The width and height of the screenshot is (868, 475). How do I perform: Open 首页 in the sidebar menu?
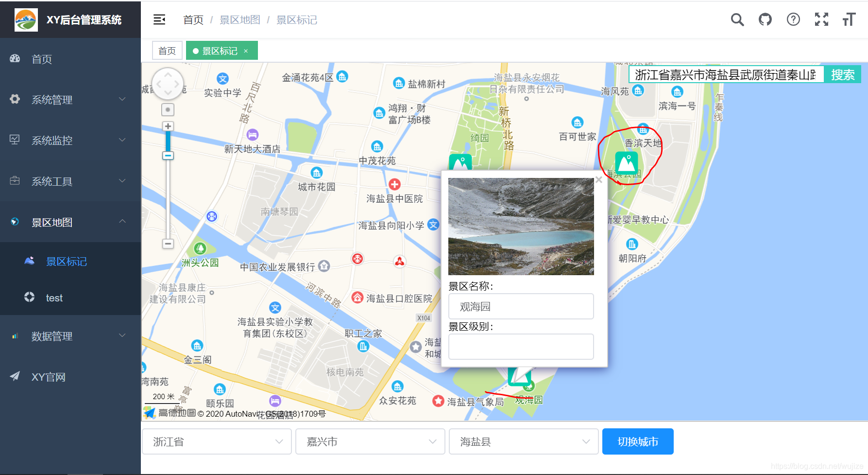pos(70,59)
